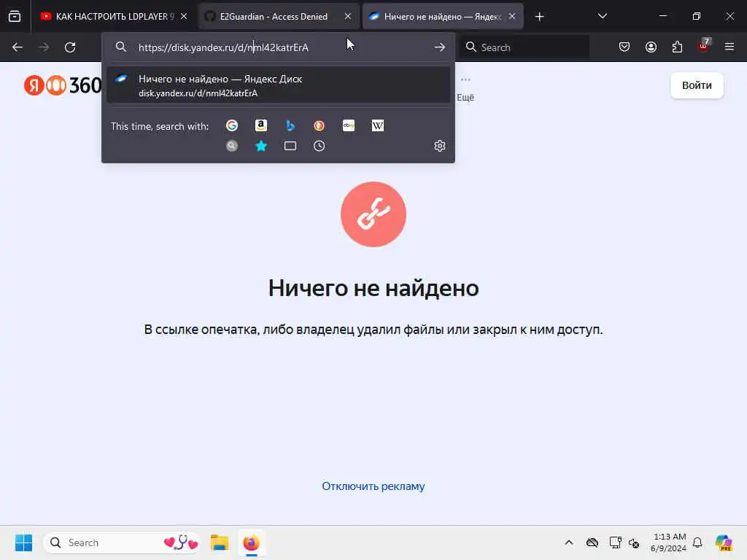Screen dimensions: 747x560
Task: Open the Extensions puzzle icon
Action: click(x=677, y=47)
